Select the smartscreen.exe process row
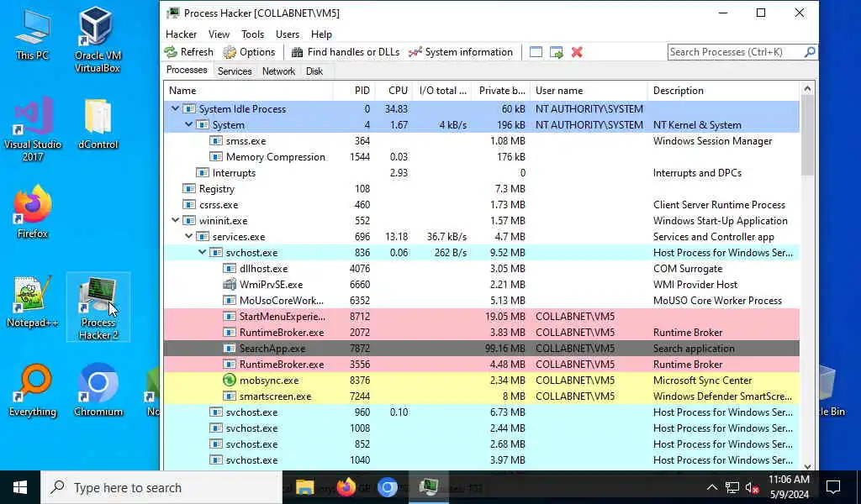The width and height of the screenshot is (861, 504). coord(482,396)
